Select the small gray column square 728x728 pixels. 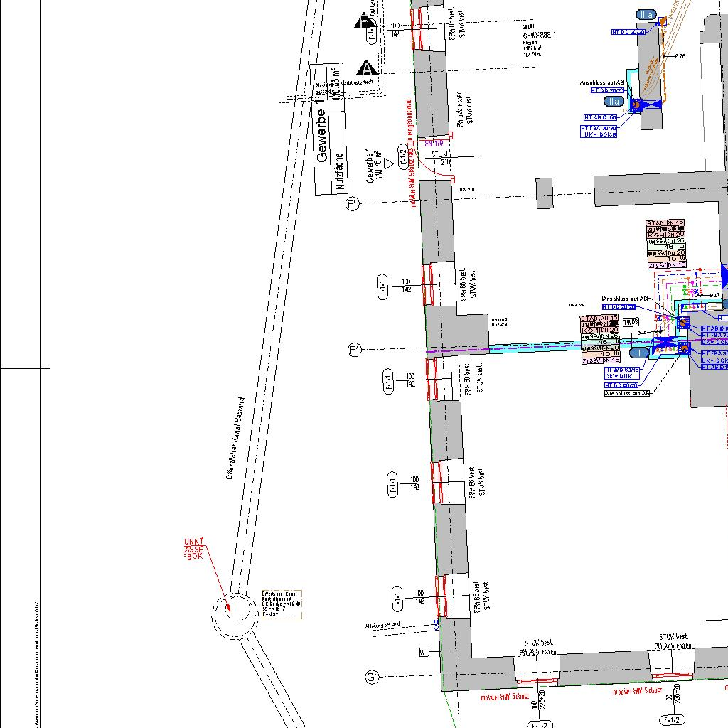pyautogui.click(x=544, y=193)
